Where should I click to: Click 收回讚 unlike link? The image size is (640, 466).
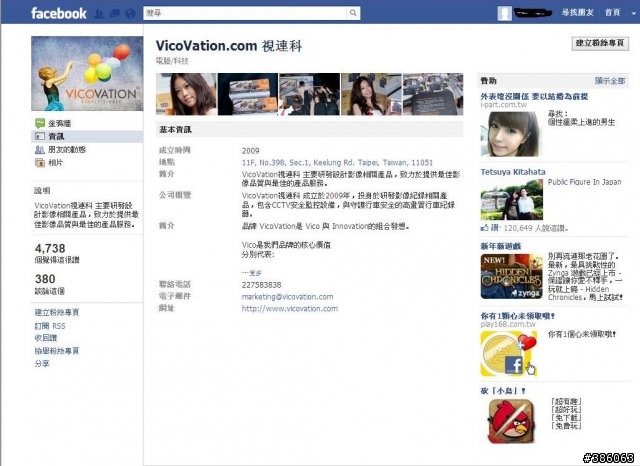pos(46,338)
